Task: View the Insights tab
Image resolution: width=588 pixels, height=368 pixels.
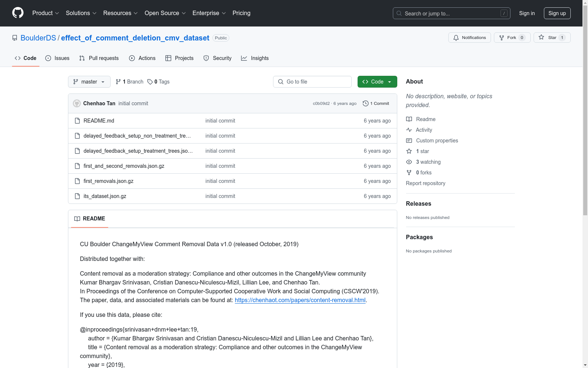Action: pos(255,58)
